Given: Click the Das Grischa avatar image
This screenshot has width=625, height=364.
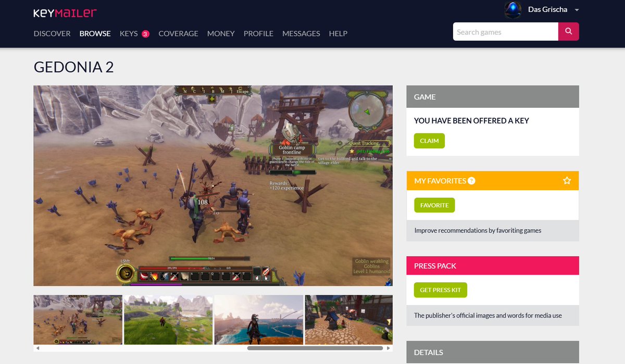Looking at the screenshot, I should pos(513,9).
